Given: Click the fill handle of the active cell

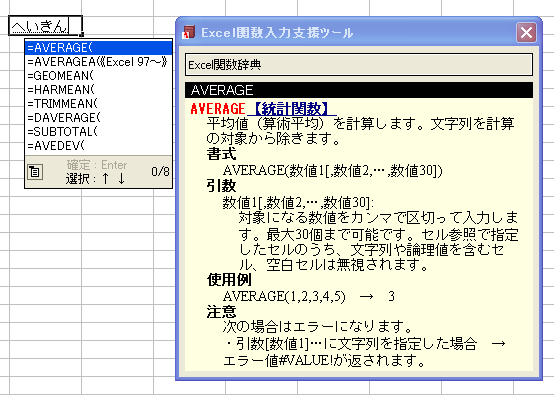Looking at the screenshot, I should coord(82,35).
